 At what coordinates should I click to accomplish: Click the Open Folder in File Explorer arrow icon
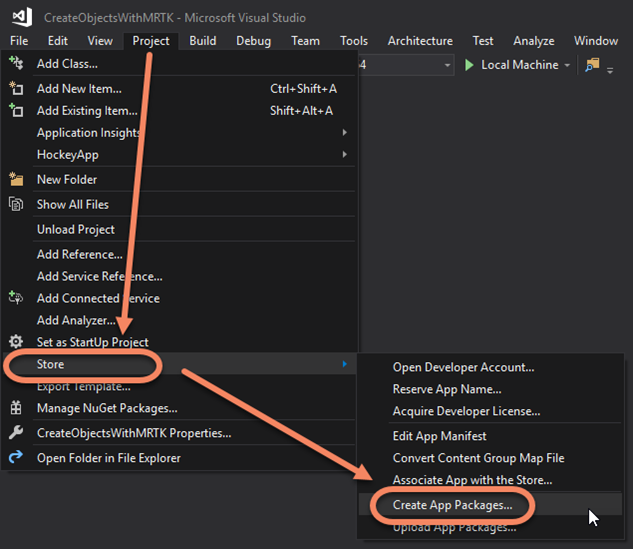[x=16, y=457]
